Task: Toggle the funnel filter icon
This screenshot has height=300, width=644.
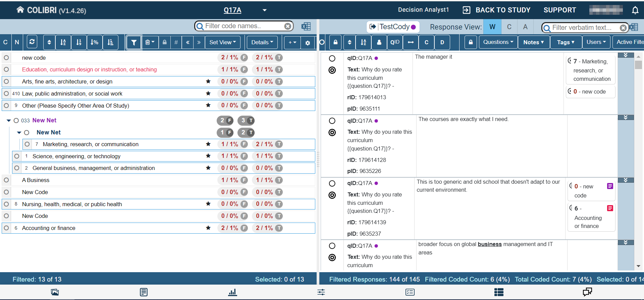Action: [134, 43]
